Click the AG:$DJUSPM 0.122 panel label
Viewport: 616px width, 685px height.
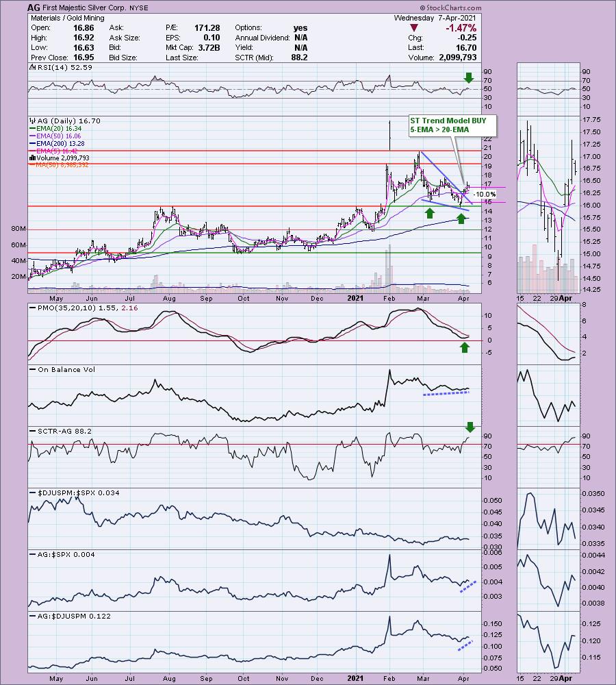click(x=74, y=616)
